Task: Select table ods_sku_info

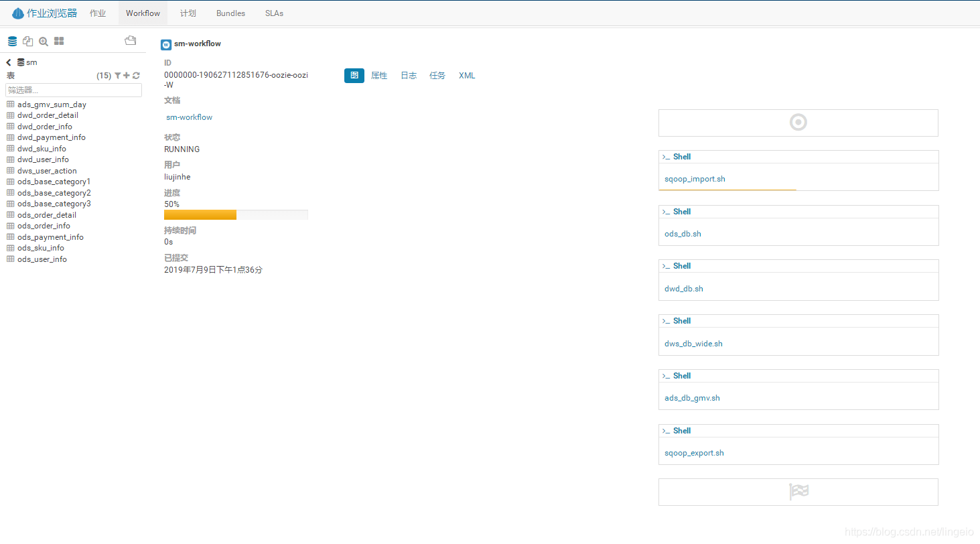Action: (x=41, y=248)
